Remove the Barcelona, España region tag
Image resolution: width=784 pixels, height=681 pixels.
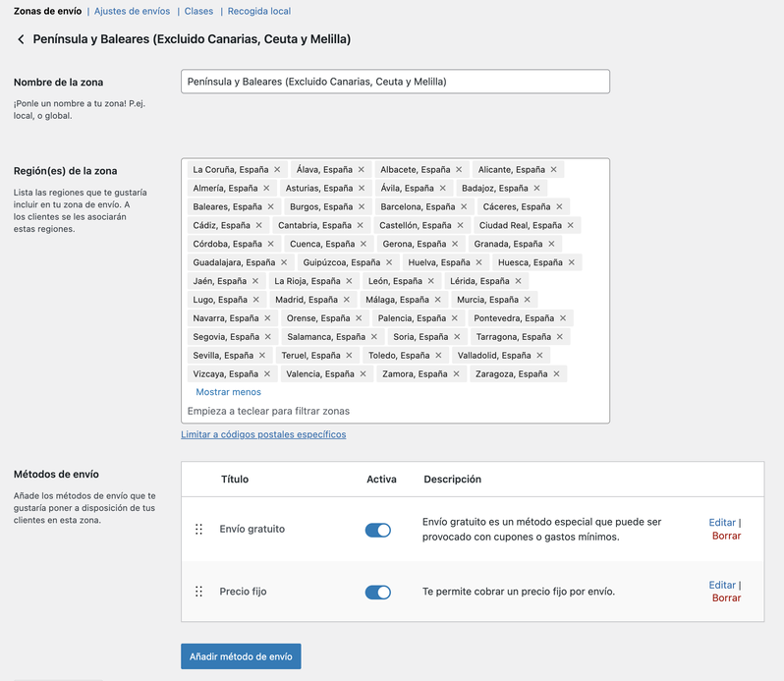(464, 206)
